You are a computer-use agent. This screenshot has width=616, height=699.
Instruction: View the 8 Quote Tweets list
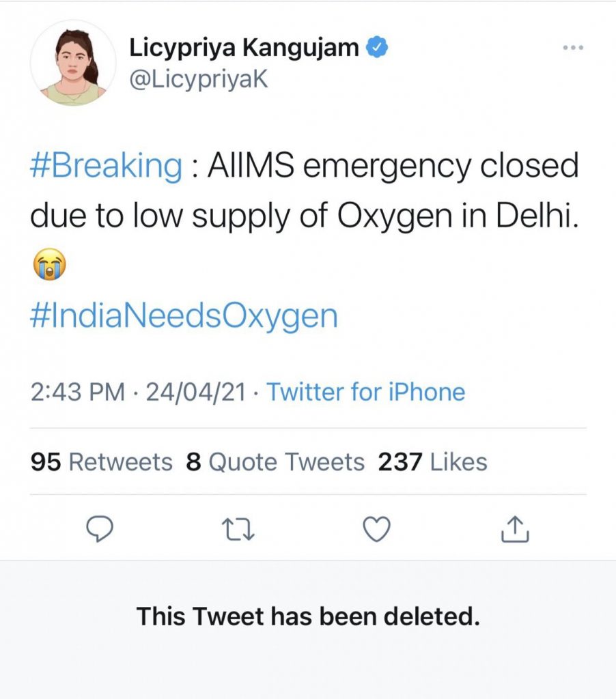tap(275, 462)
